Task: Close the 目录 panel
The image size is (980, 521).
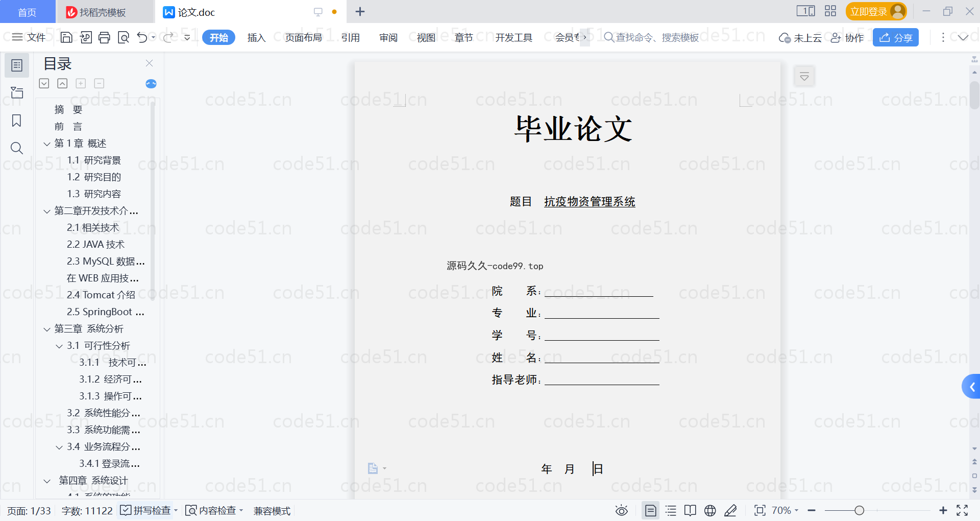Action: coord(149,63)
